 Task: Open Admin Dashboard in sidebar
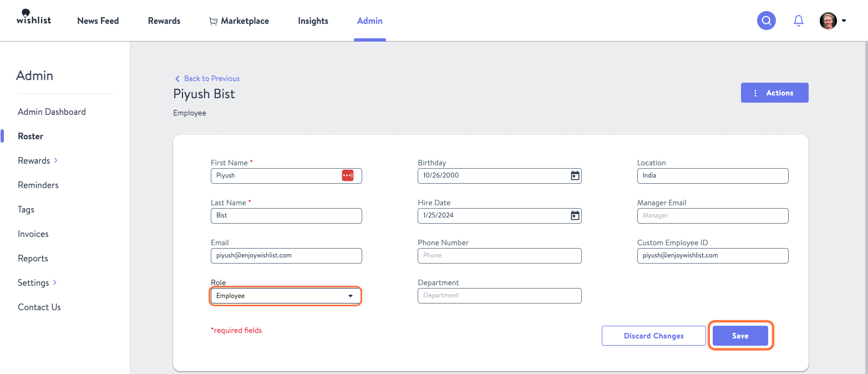(x=52, y=112)
